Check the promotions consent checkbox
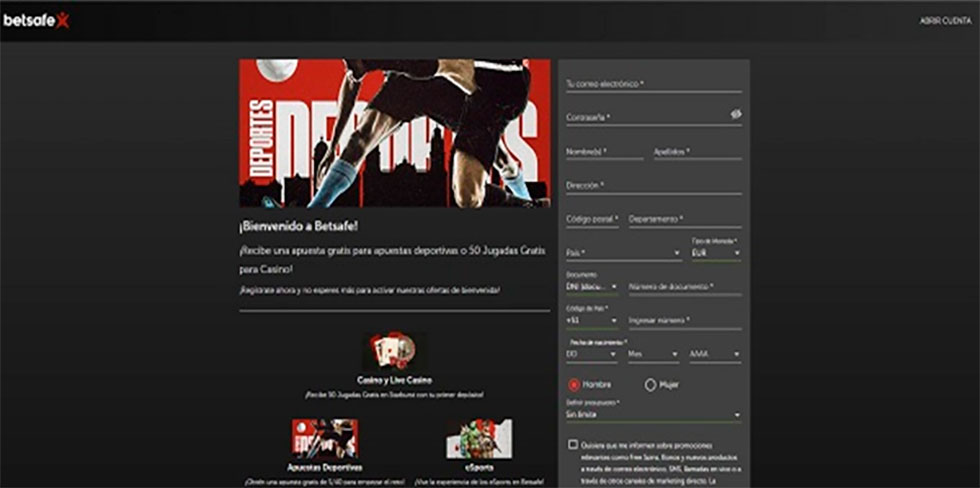This screenshot has width=980, height=488. pos(572,445)
